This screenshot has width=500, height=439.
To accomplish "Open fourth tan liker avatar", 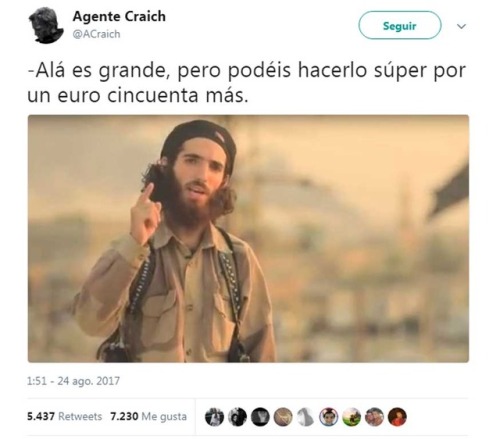I will click(x=283, y=417).
